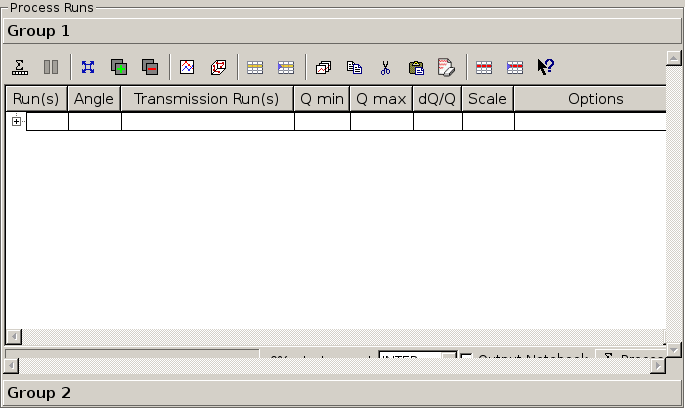Click the Paste (clipboard) icon

coord(416,68)
